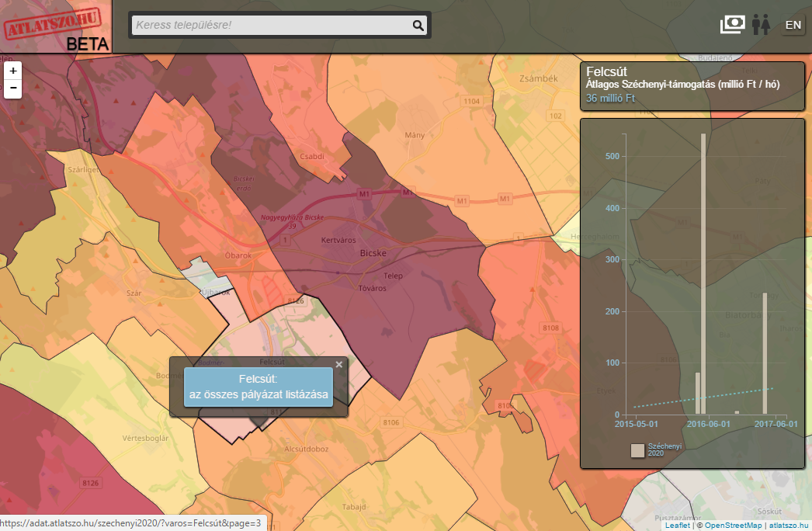Screen dimensions: 812x531
Task: Open the Leaflet attribution link
Action: 677,526
